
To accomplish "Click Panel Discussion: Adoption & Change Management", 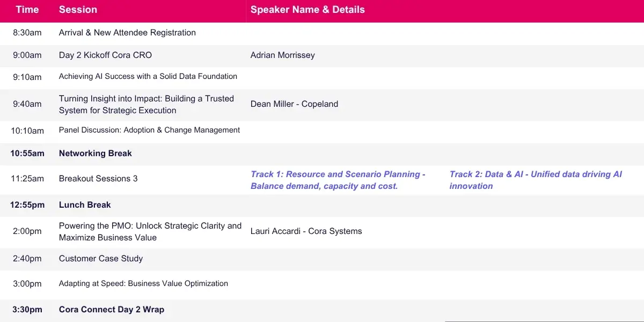I will 149,130.
